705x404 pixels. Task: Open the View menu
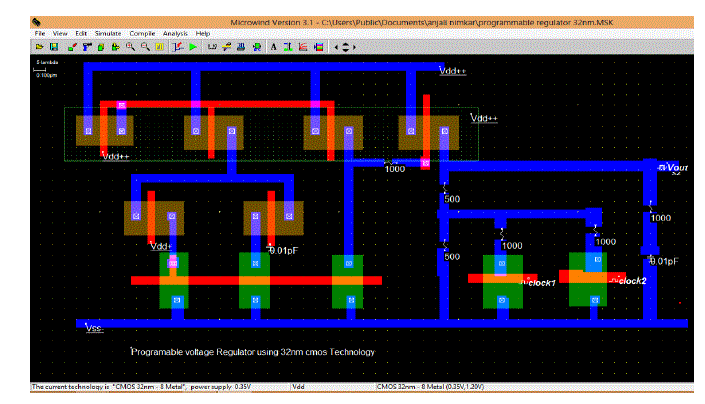pos(62,34)
